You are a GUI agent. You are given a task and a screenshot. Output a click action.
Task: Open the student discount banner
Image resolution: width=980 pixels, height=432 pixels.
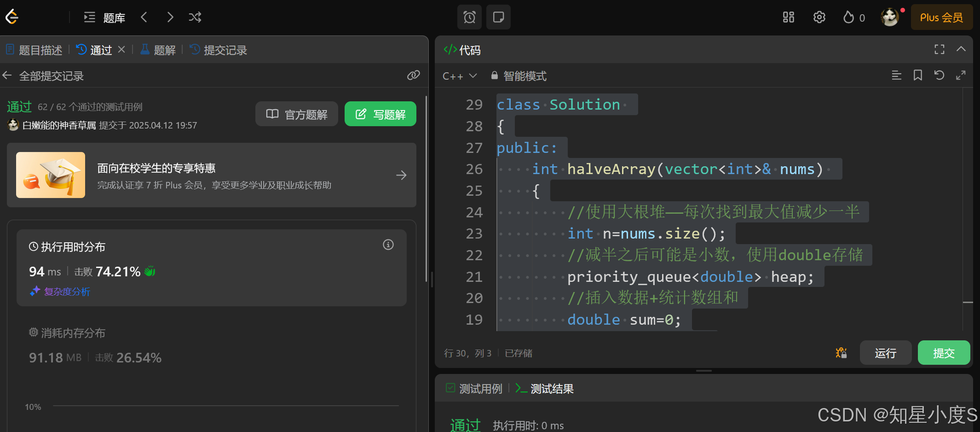212,175
